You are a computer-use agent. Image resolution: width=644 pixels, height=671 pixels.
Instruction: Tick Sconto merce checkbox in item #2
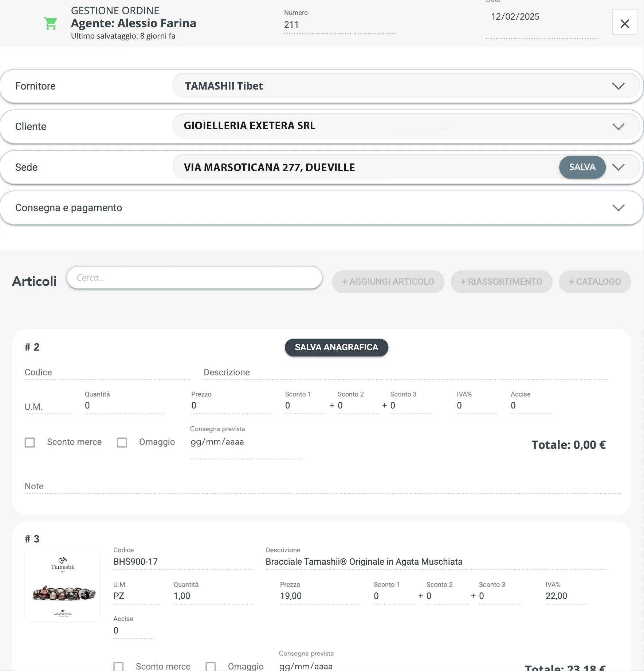(30, 442)
